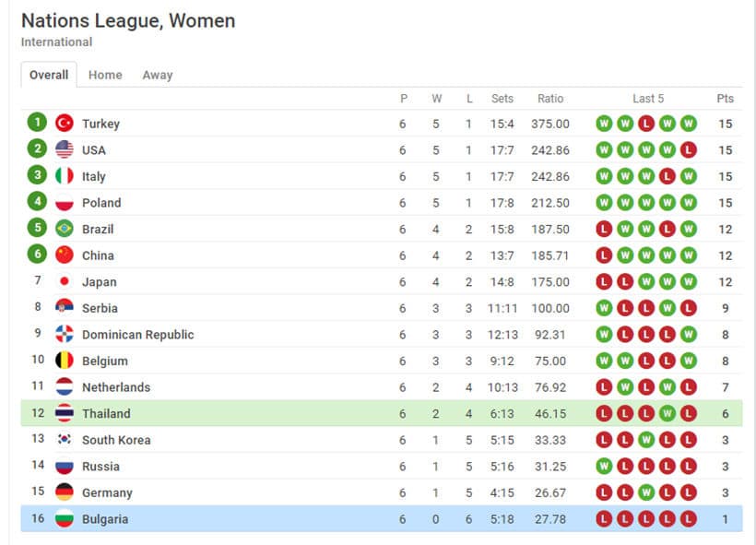Click the Brazil flag icon
The height and width of the screenshot is (545, 756).
(65, 229)
